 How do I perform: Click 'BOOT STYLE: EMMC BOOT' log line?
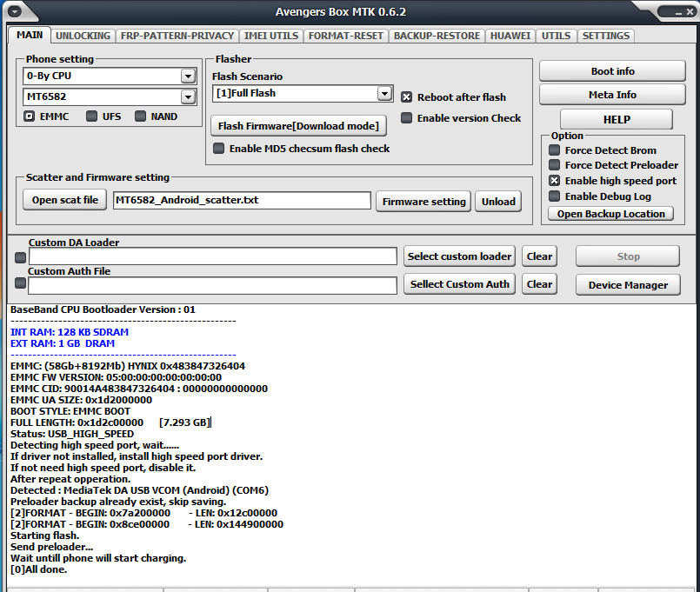(70, 411)
